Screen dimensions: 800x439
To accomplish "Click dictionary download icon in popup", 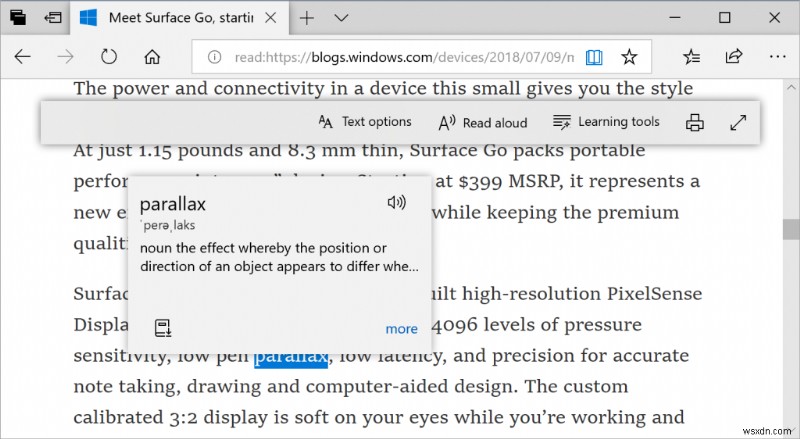I will pyautogui.click(x=163, y=328).
